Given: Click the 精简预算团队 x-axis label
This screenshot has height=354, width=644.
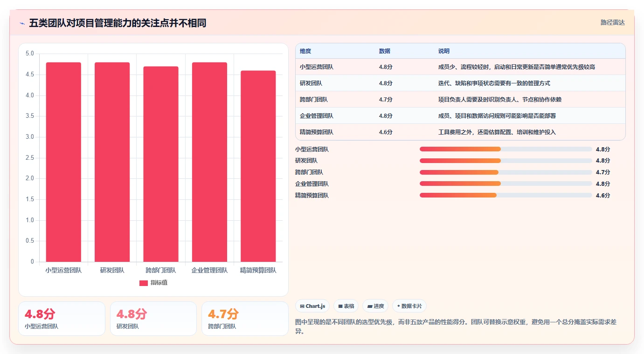Looking at the screenshot, I should pos(258,270).
